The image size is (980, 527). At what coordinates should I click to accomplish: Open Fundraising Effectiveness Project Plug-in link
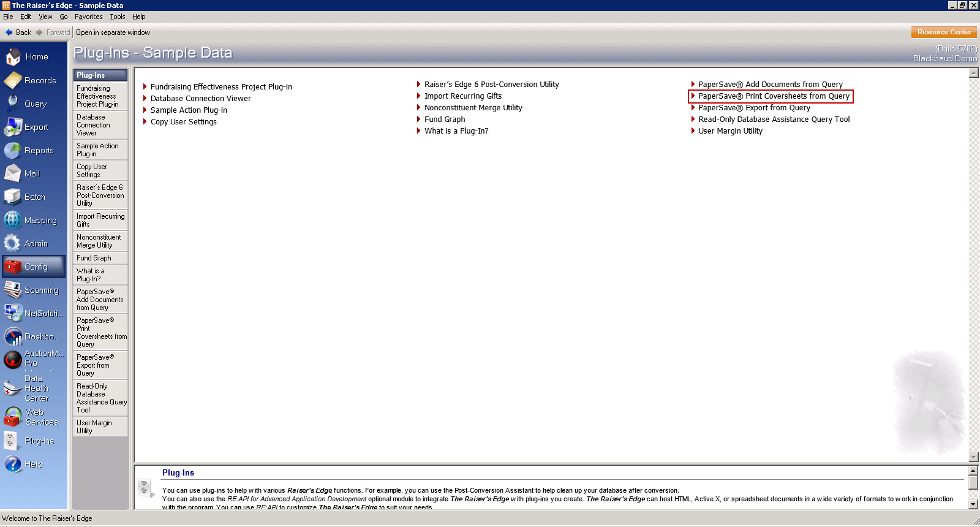pos(221,87)
